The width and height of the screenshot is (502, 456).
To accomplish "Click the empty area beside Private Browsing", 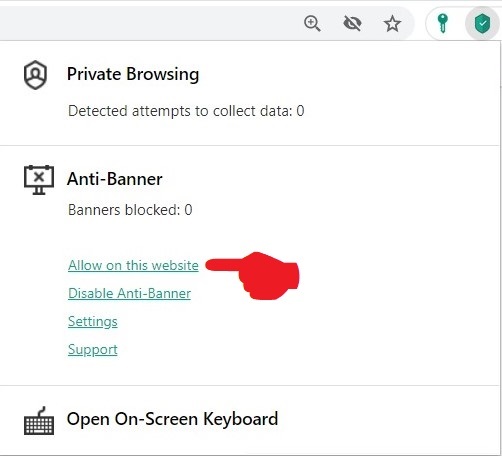I will (x=350, y=74).
